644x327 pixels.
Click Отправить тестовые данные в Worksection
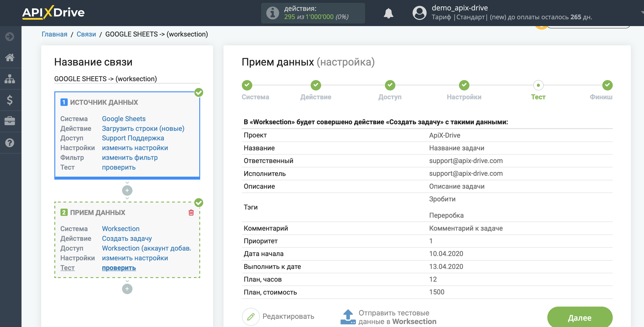tap(388, 317)
